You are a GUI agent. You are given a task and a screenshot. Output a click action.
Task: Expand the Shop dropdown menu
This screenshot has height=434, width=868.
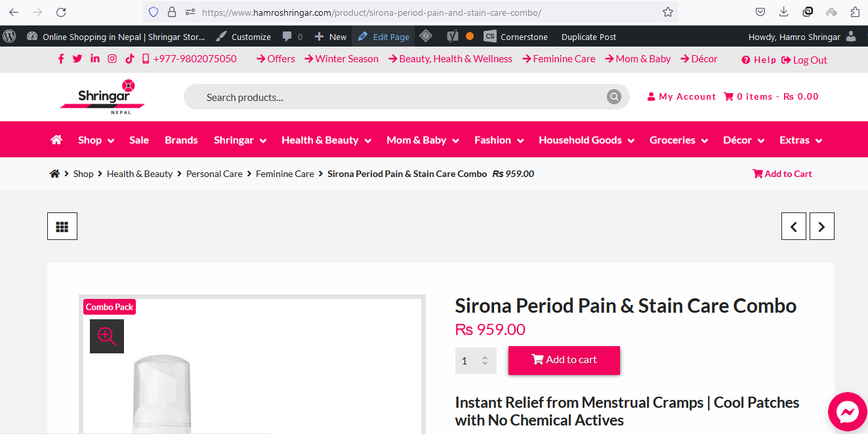tap(96, 140)
